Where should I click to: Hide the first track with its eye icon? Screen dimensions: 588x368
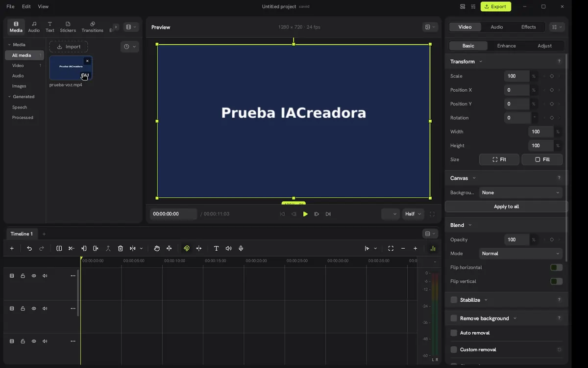(x=34, y=276)
